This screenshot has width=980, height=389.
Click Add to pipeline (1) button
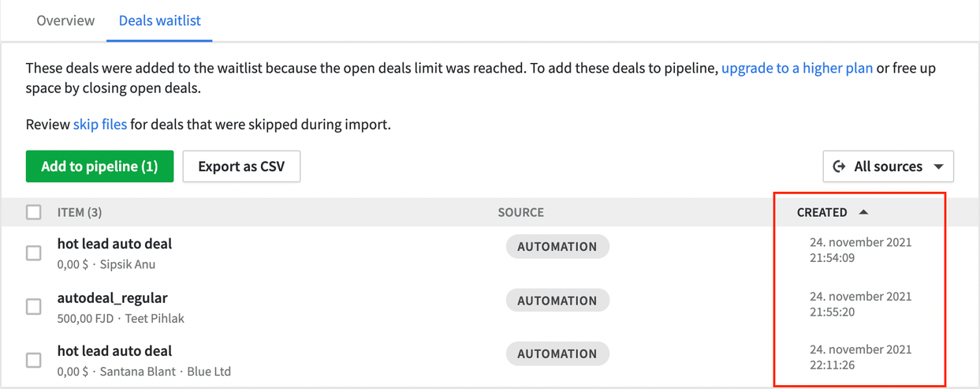click(x=99, y=166)
